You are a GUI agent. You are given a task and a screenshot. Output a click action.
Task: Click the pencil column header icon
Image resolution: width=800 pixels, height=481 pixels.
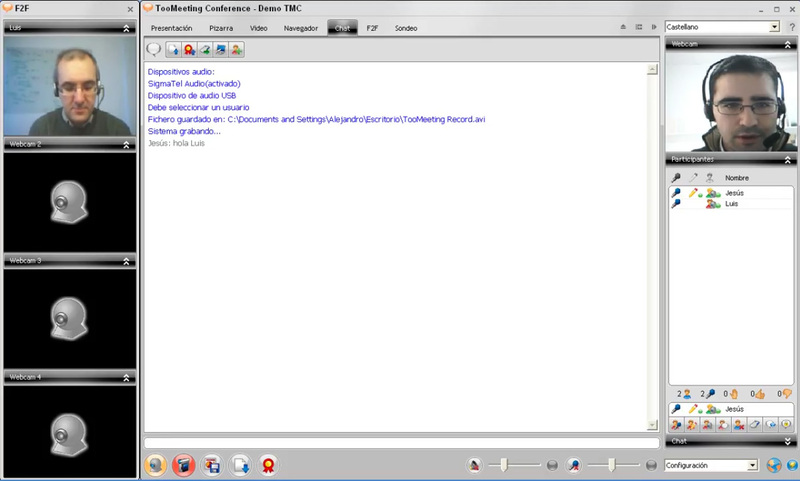pyautogui.click(x=693, y=178)
